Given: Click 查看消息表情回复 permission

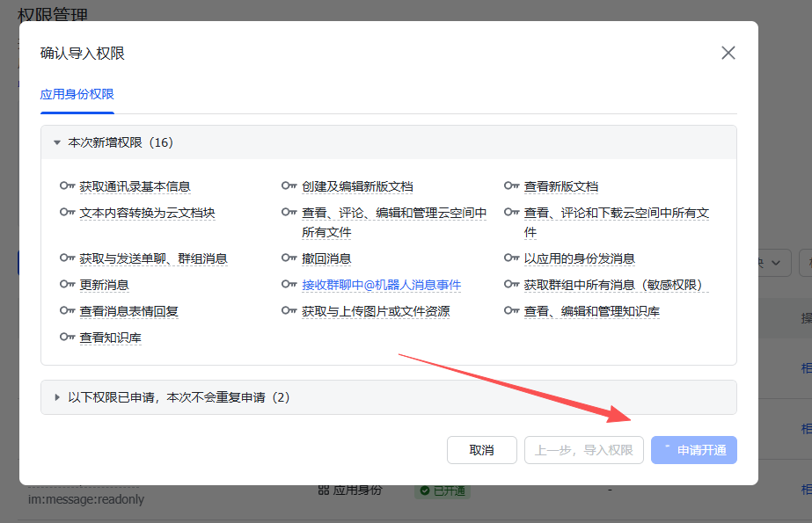Looking at the screenshot, I should (129, 311).
